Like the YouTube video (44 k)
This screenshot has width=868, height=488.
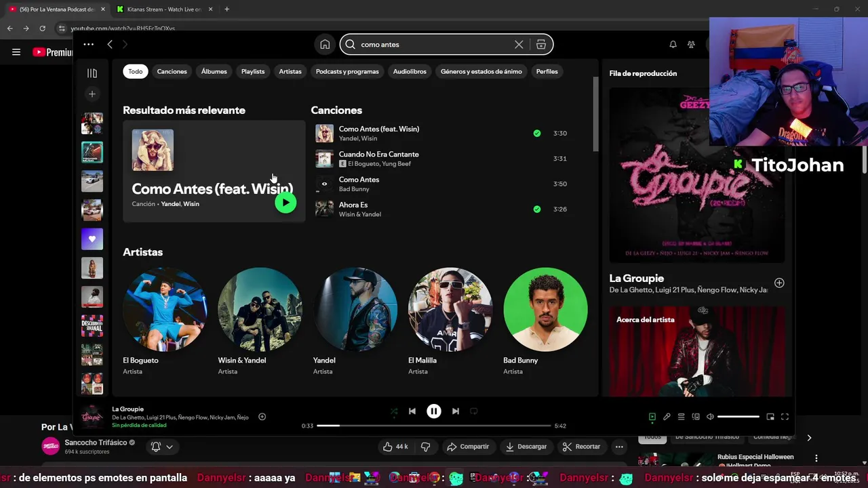395,447
